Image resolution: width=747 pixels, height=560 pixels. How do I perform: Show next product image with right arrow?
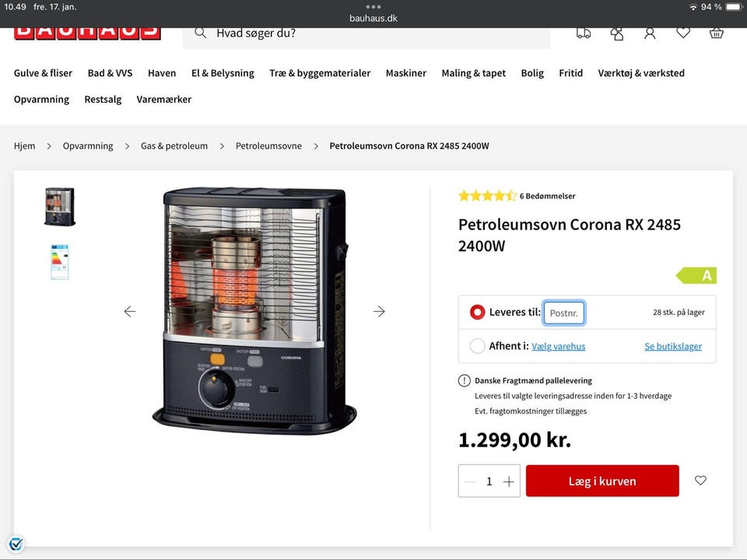point(379,311)
